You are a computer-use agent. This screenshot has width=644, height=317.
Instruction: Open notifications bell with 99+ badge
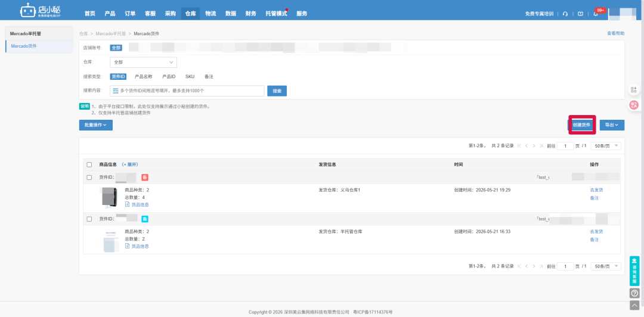pyautogui.click(x=596, y=14)
